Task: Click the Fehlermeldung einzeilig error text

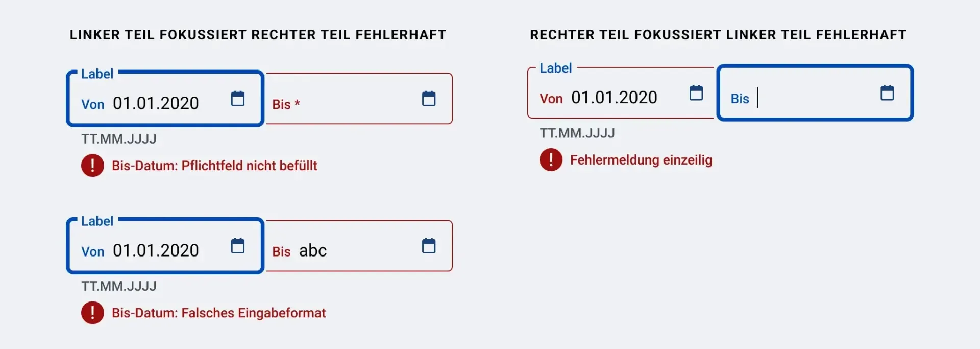Action: click(641, 160)
